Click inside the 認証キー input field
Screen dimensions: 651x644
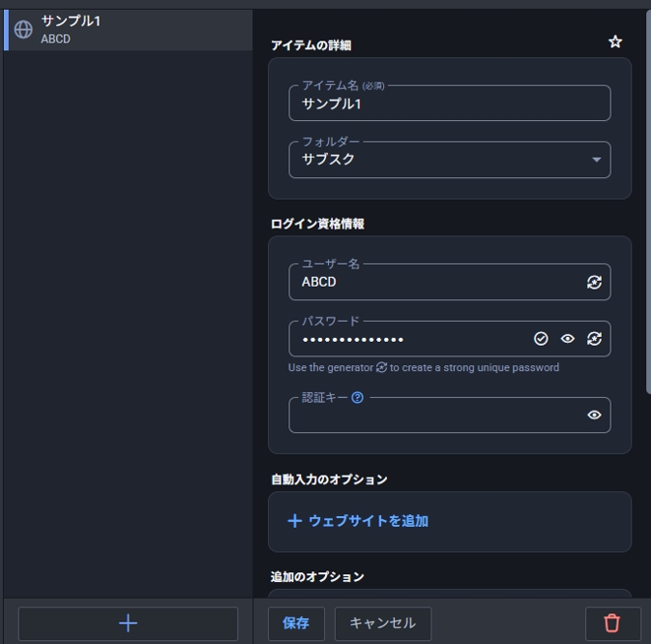tap(433, 416)
